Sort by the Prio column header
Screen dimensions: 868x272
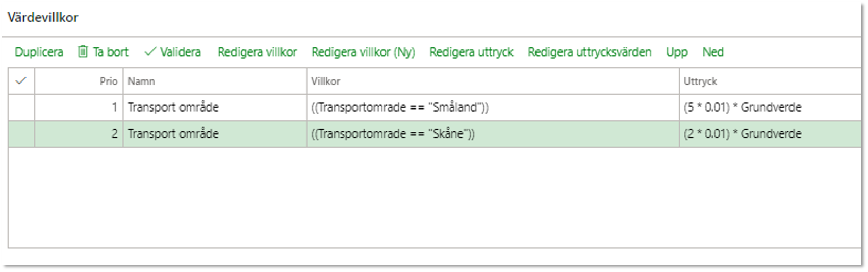tap(79, 81)
